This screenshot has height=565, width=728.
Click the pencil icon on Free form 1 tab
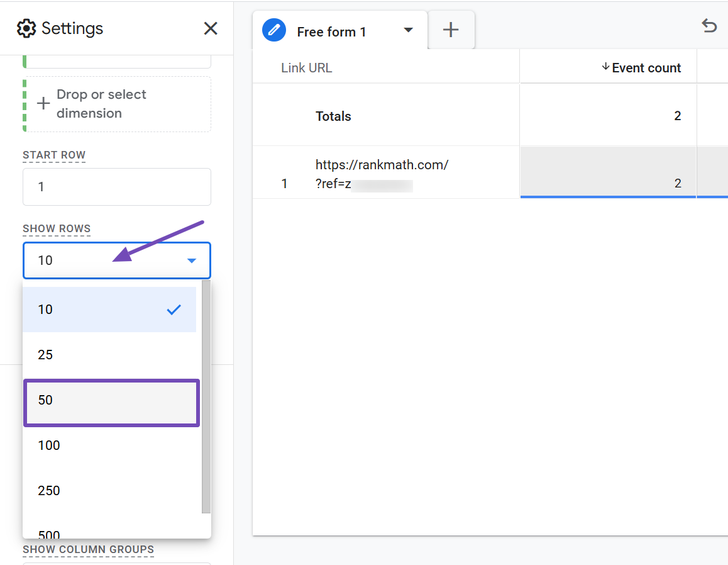pos(274,30)
